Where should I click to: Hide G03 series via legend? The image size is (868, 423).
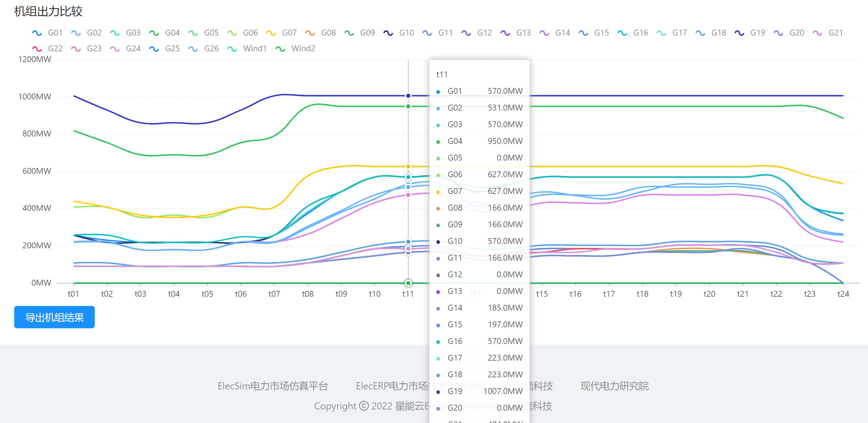point(125,33)
